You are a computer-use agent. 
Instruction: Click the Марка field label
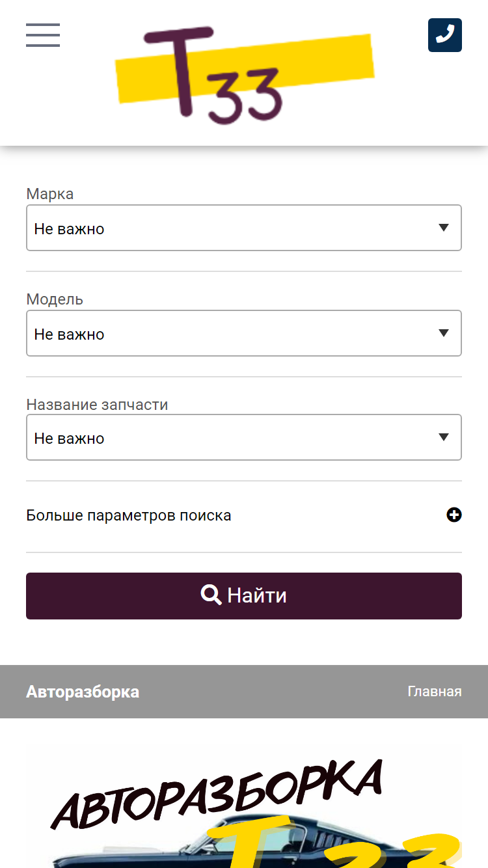pos(50,194)
